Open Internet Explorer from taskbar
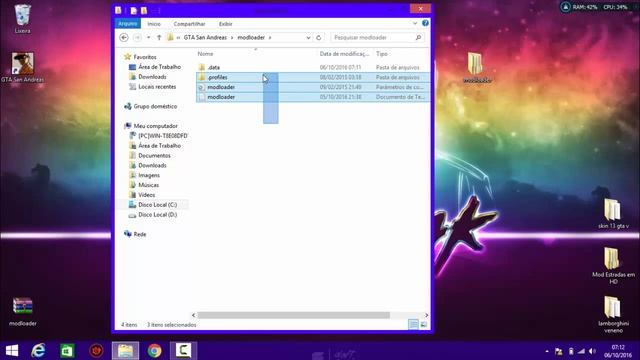The width and height of the screenshot is (640, 360). (x=38, y=351)
